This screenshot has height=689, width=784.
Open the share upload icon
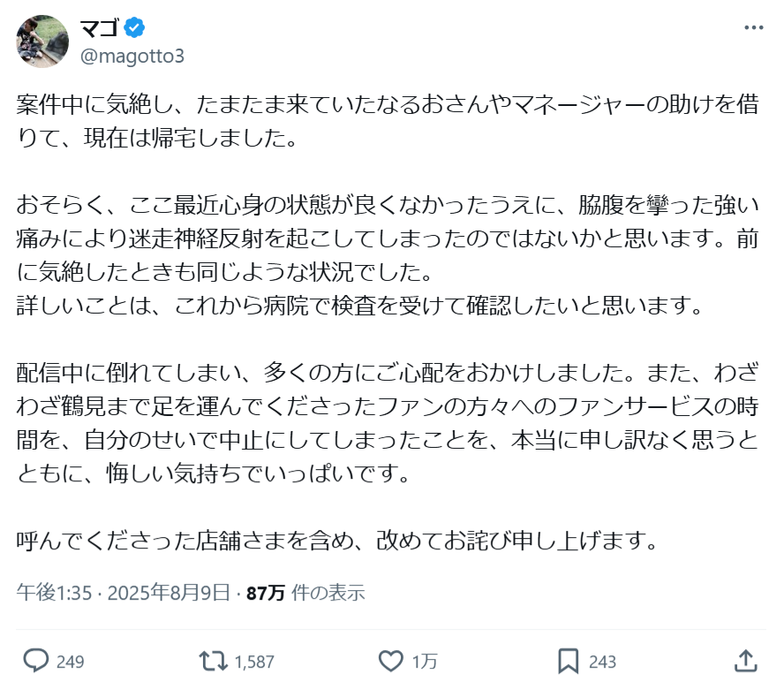coord(745,661)
